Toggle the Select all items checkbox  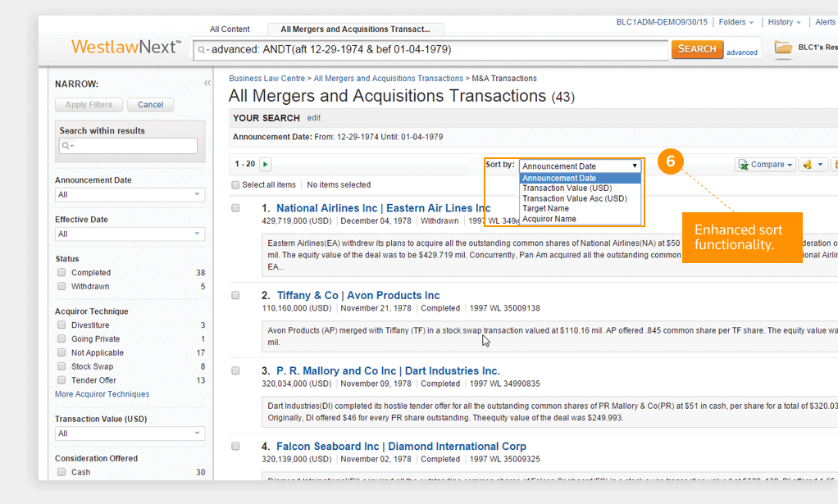[x=236, y=185]
